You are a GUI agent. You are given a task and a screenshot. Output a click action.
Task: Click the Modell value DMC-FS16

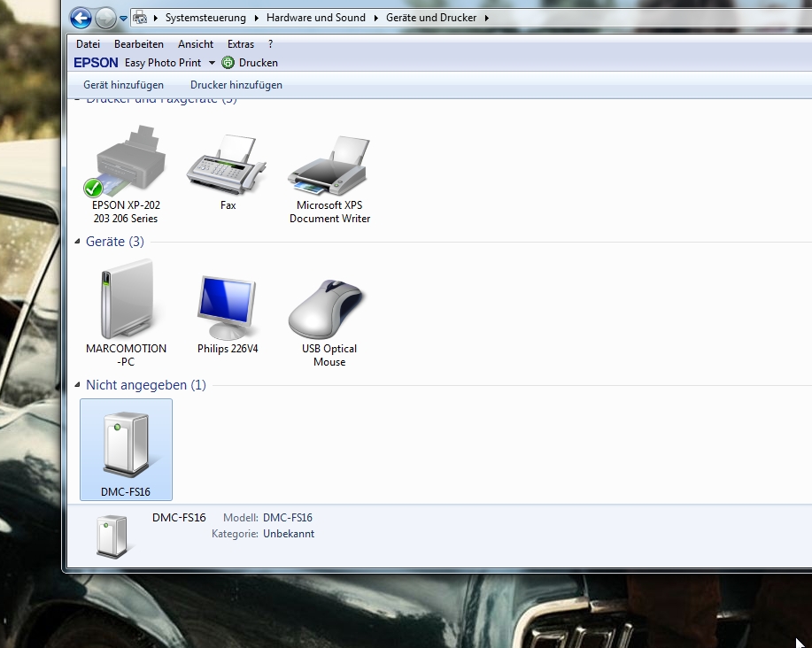pyautogui.click(x=288, y=518)
